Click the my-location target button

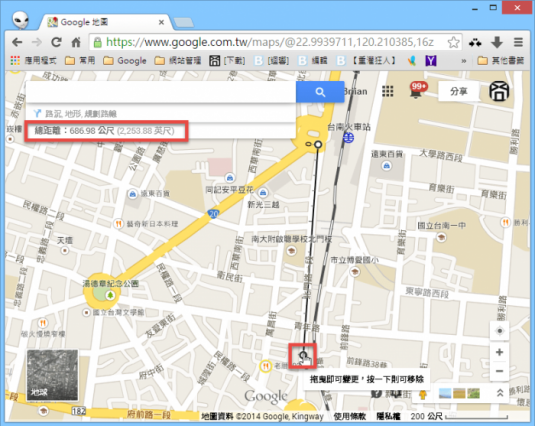click(500, 331)
